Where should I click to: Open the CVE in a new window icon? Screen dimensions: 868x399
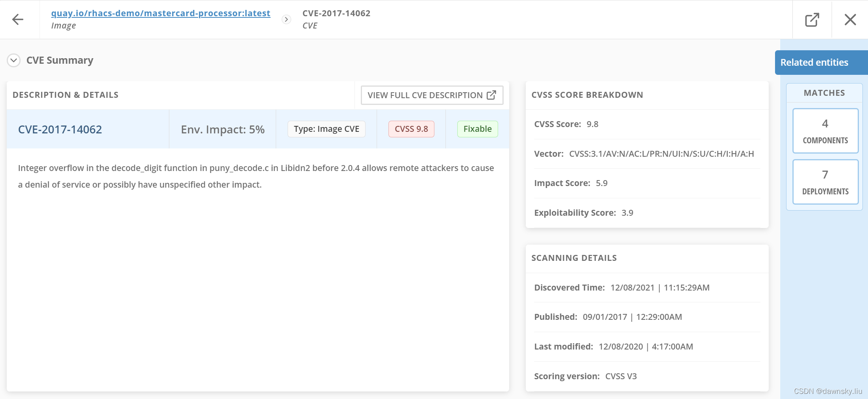coord(812,19)
